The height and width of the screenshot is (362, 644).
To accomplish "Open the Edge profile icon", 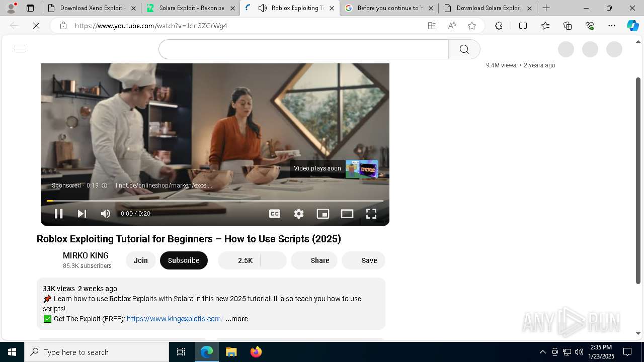I will click(11, 8).
